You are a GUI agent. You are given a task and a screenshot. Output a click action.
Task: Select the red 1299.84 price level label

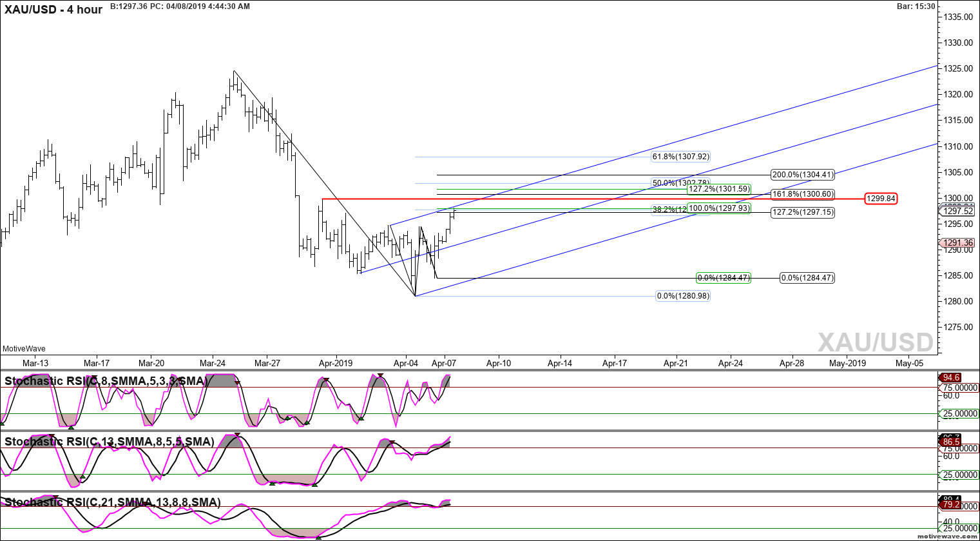click(x=881, y=199)
